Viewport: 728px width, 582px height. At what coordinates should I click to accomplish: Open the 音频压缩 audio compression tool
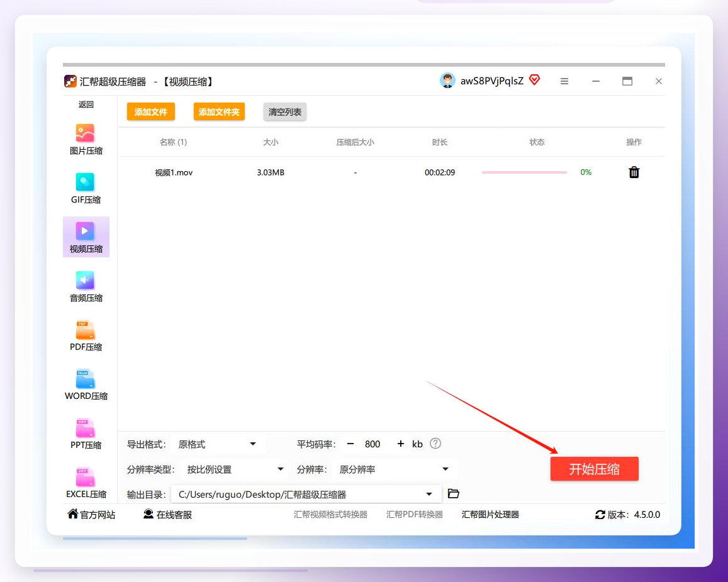(x=86, y=287)
